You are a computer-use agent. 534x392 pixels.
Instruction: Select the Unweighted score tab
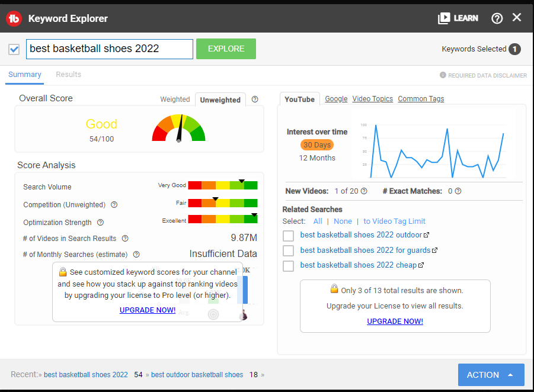(220, 99)
